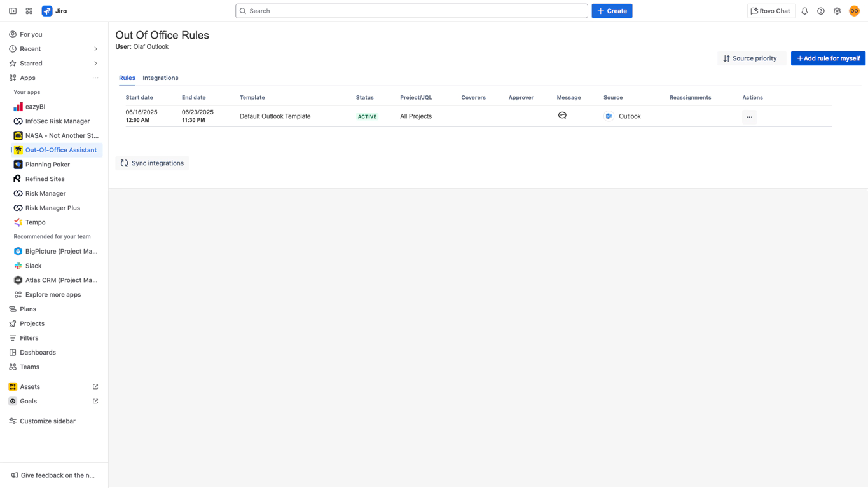
Task: Expand the Recent menu chevron
Action: pos(95,49)
